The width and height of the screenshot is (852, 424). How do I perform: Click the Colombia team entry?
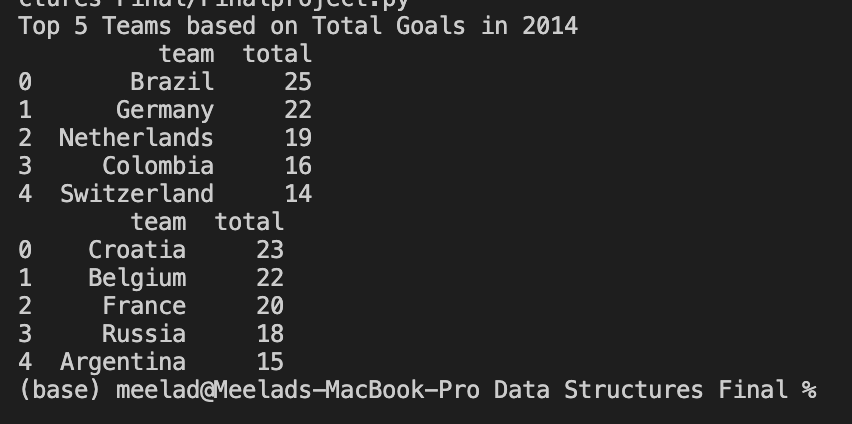pyautogui.click(x=158, y=165)
